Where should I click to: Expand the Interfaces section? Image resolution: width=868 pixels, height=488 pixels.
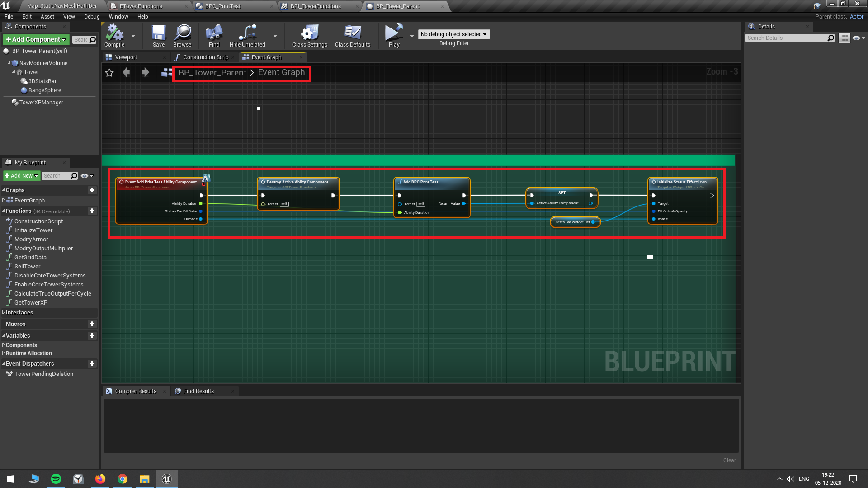tap(4, 313)
